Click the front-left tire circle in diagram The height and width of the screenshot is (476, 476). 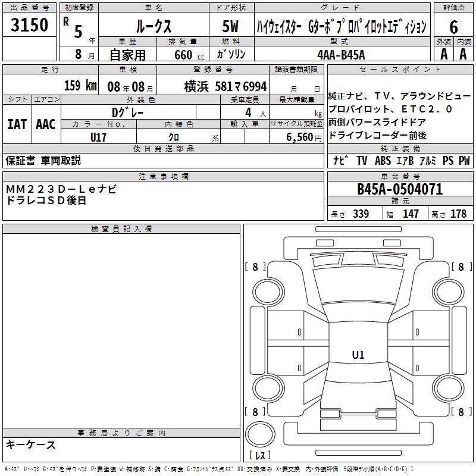(x=268, y=292)
